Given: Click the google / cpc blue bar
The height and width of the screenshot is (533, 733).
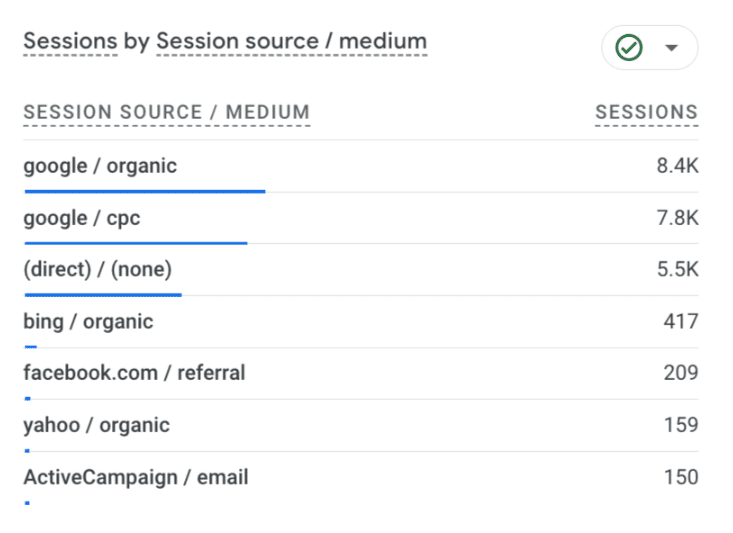Looking at the screenshot, I should [136, 243].
